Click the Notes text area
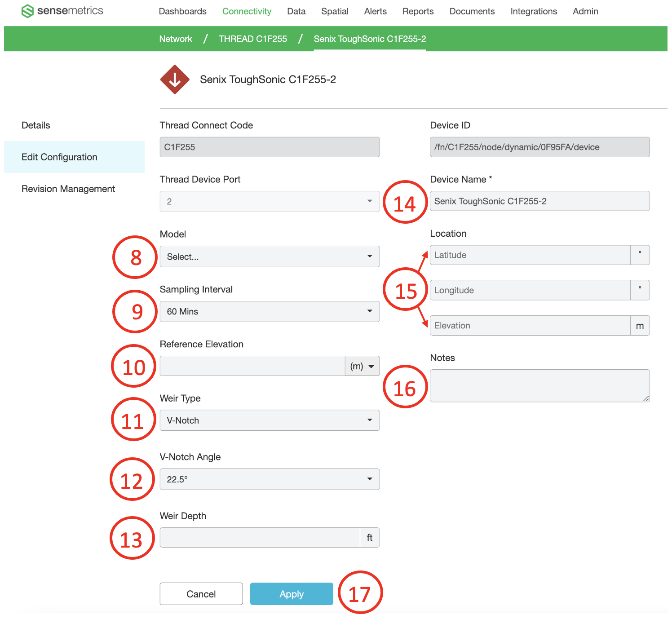The image size is (672, 619). (x=539, y=386)
